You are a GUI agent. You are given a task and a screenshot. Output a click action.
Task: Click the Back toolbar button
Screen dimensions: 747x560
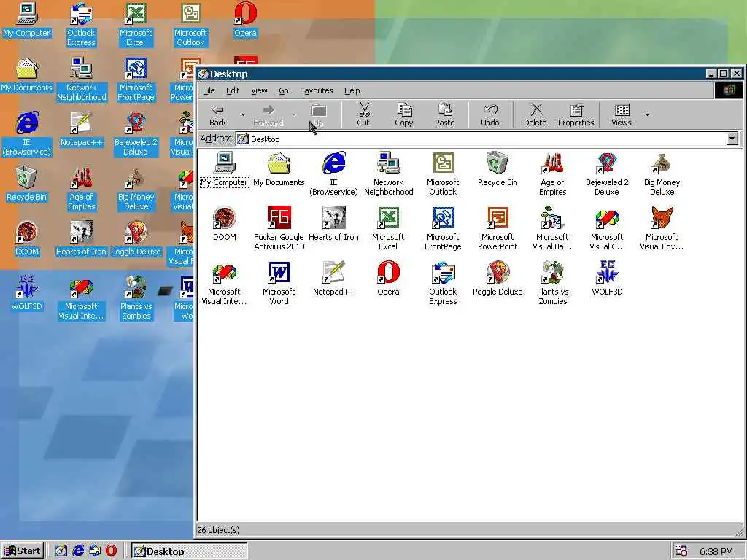(x=217, y=114)
